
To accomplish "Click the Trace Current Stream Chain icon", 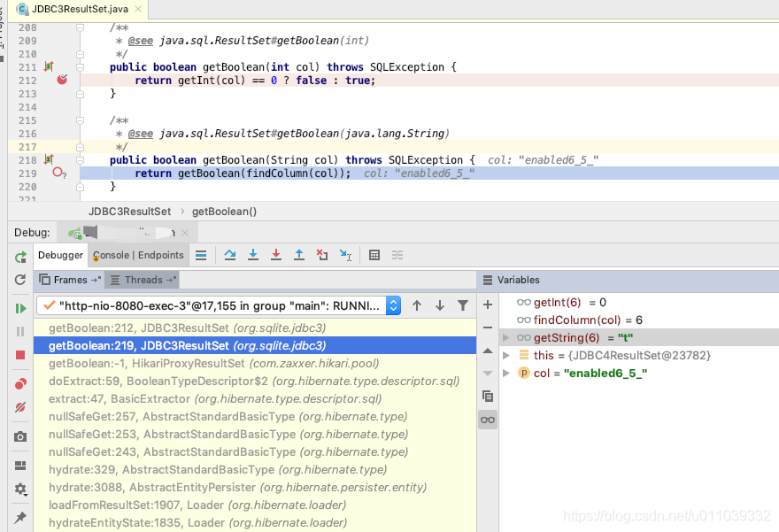I will pos(397,255).
